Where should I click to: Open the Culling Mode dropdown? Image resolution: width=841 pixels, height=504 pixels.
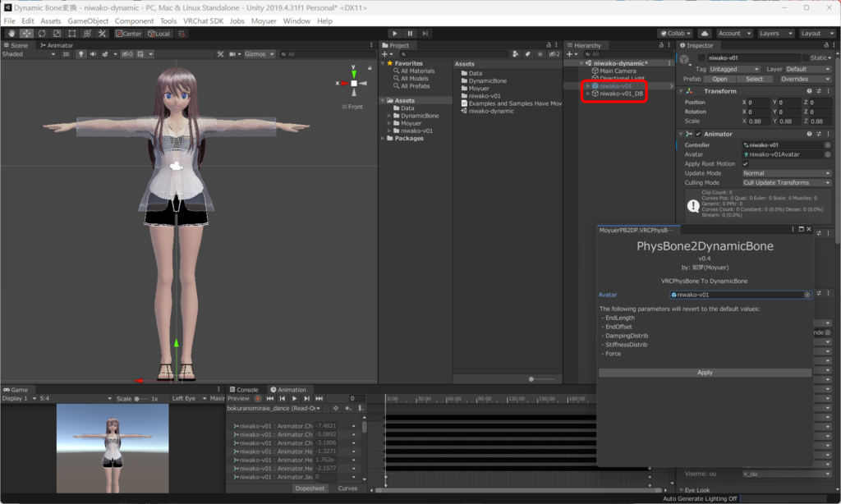786,183
